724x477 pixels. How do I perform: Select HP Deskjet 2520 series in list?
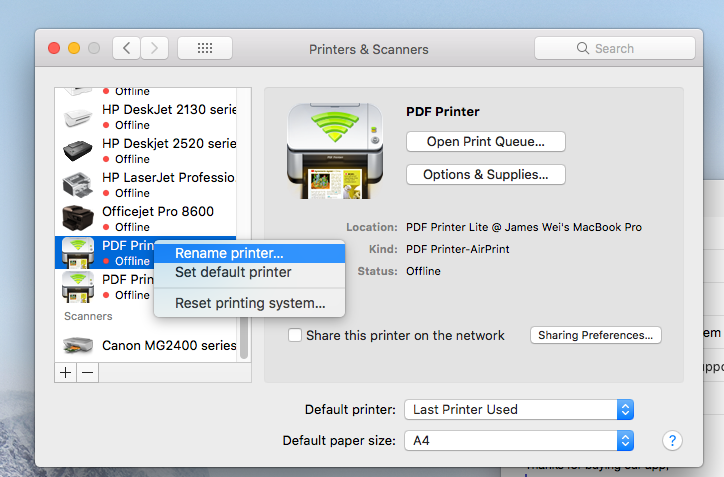[x=146, y=151]
